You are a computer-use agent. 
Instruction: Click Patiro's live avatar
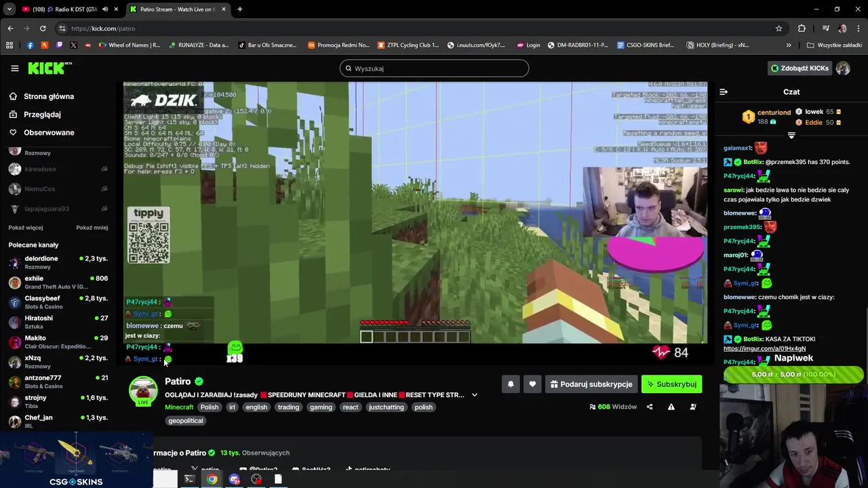[143, 392]
